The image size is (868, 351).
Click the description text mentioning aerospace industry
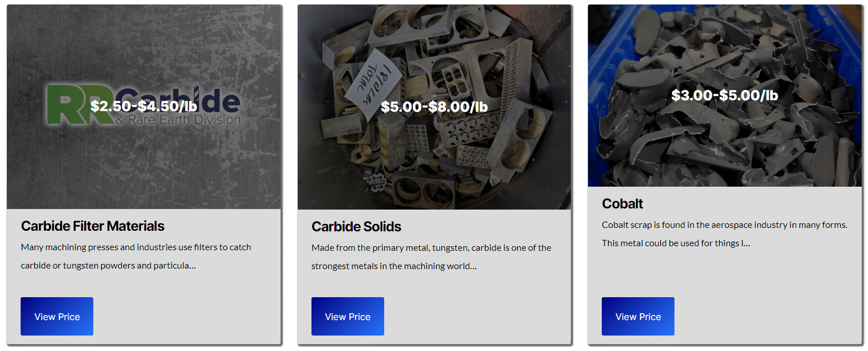pos(724,224)
